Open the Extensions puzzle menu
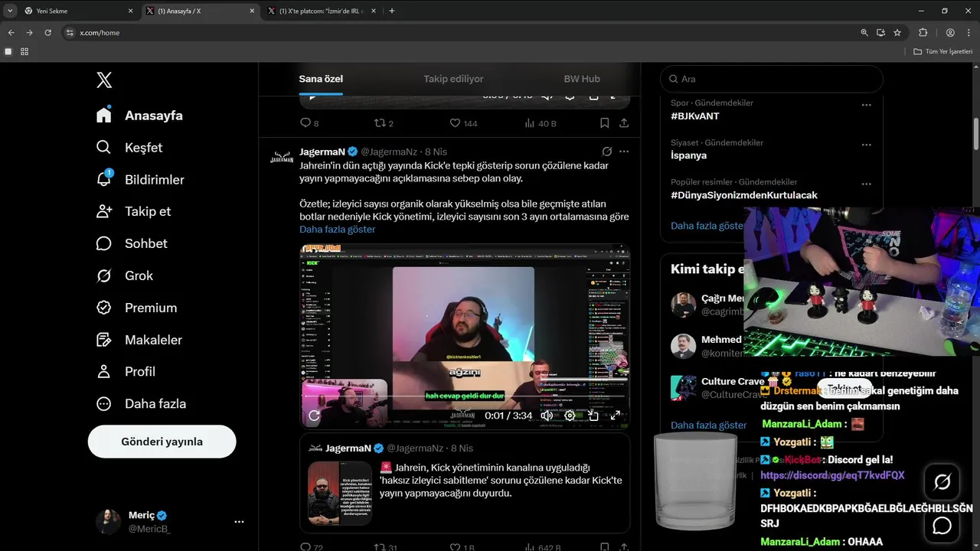The image size is (980, 551). (923, 33)
